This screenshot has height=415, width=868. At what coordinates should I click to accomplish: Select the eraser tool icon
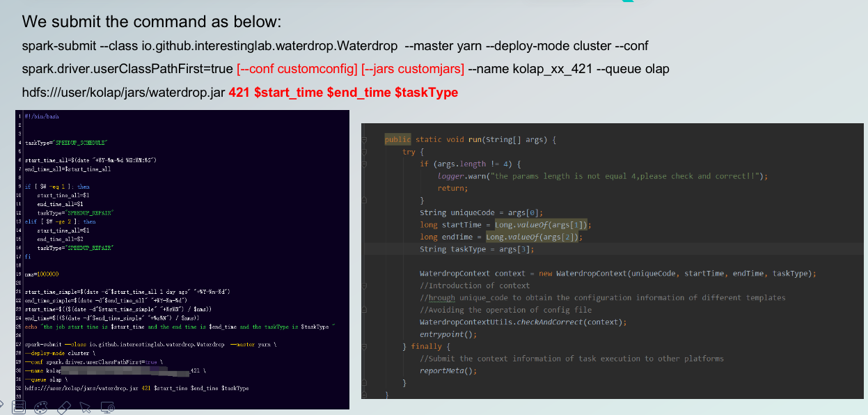64,407
